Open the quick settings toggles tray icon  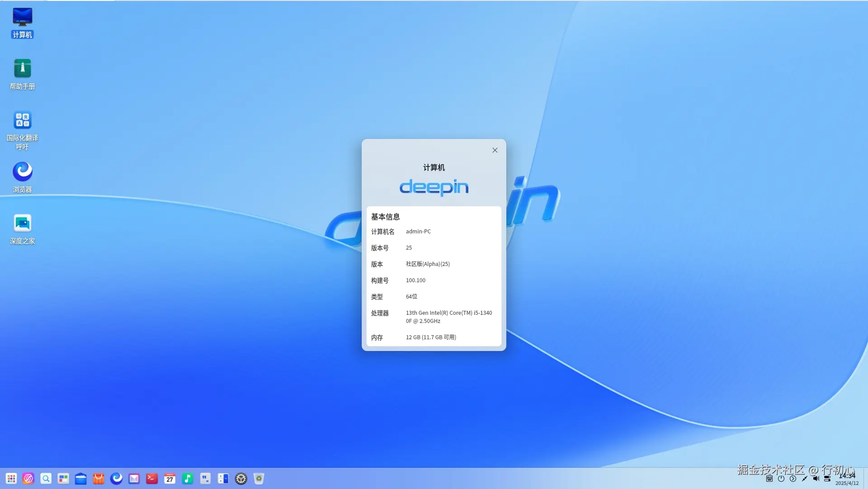827,479
